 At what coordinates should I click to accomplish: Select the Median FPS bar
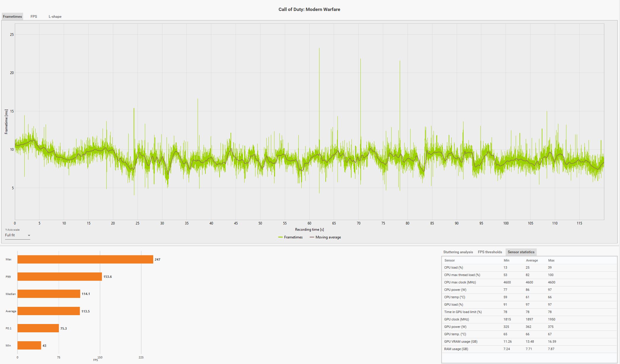(49, 294)
